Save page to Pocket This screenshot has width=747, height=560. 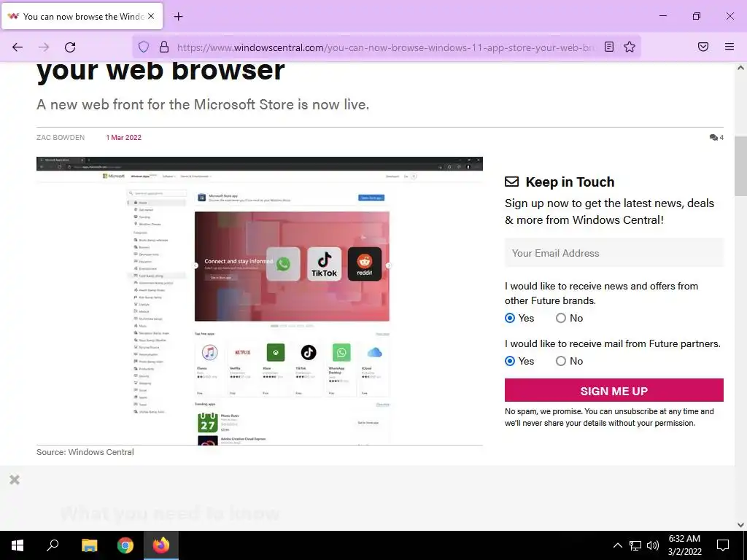coord(703,47)
